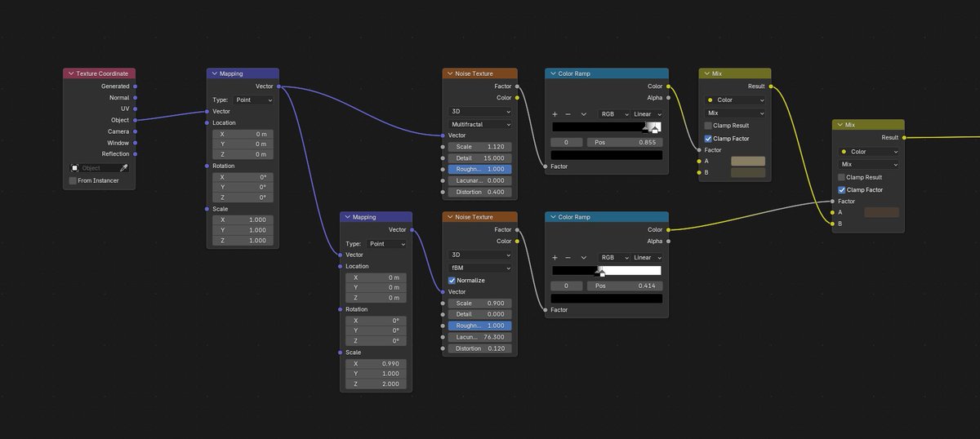Open Linear interpolation dropdown in lower Color Ramp

coord(648,258)
